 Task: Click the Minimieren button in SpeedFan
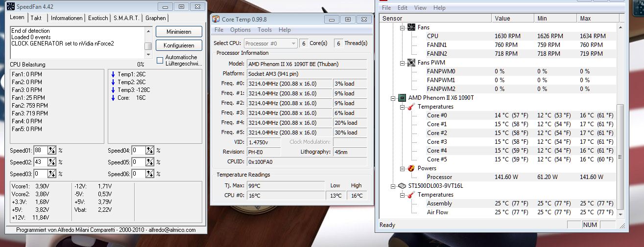click(179, 32)
